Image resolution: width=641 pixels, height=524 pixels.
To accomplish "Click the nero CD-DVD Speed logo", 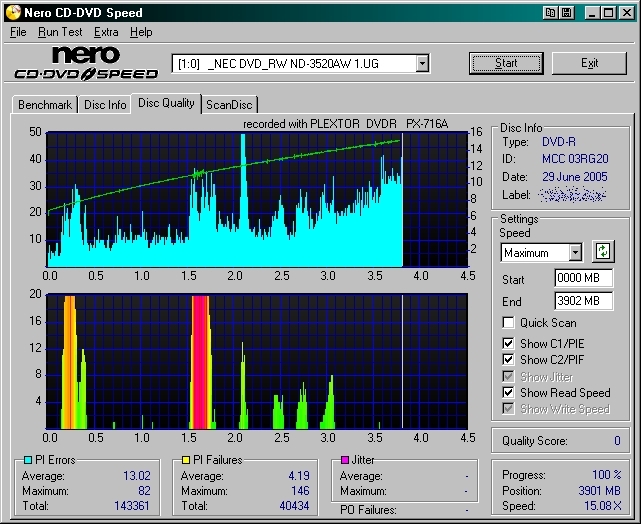I will (x=86, y=63).
